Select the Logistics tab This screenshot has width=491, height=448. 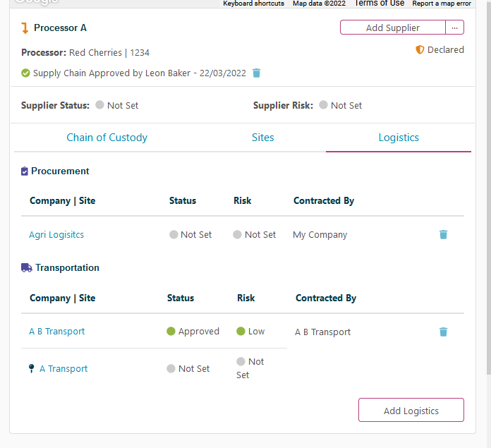point(399,138)
